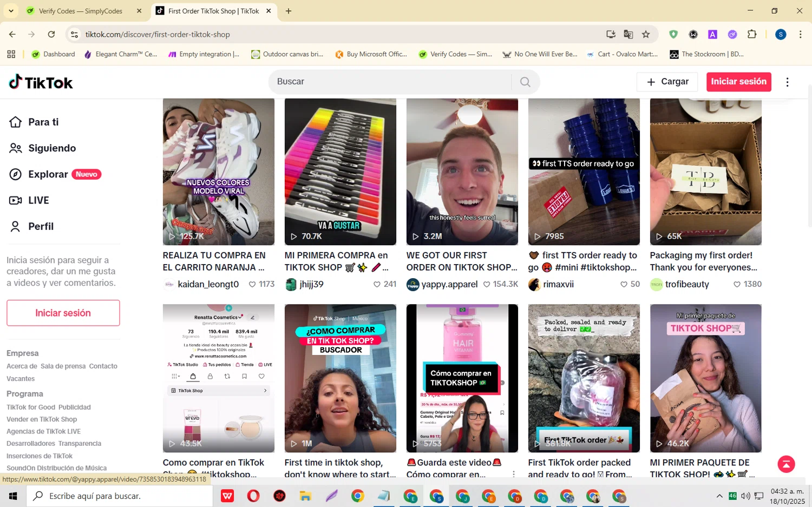Reload the page
The width and height of the screenshot is (812, 507).
pos(51,34)
